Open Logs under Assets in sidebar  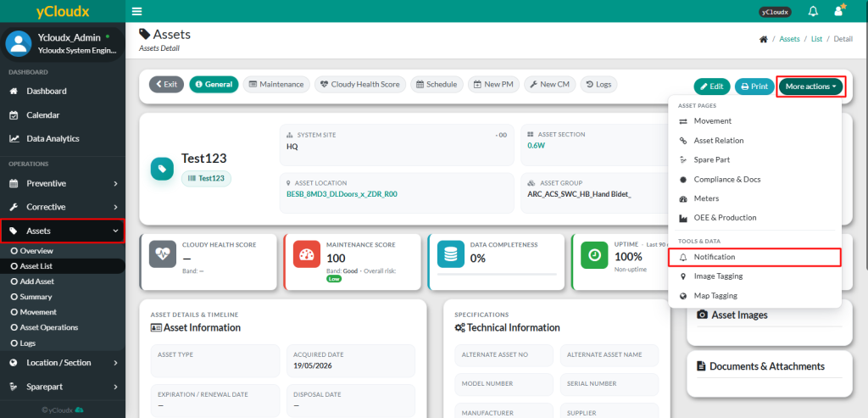(63, 343)
